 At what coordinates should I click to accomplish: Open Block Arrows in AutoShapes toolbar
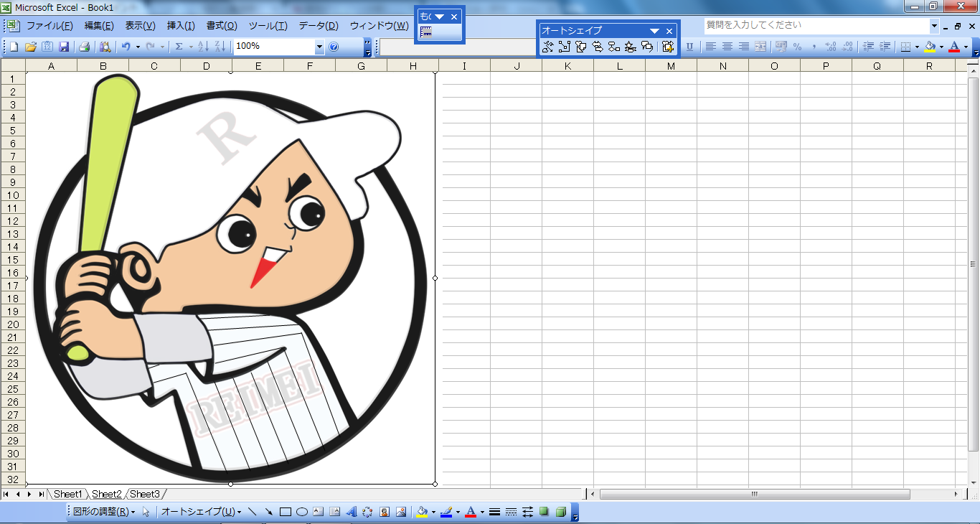597,47
